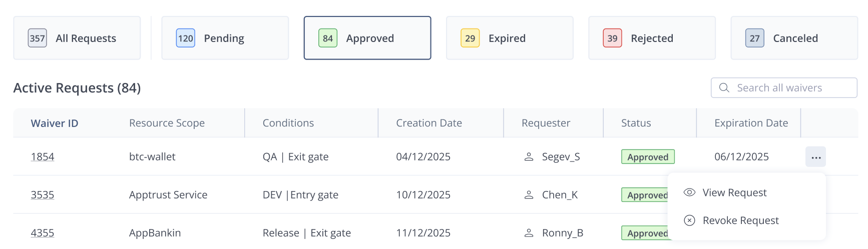Switch to the Expired requests tab
Image resolution: width=868 pixels, height=249 pixels.
click(509, 38)
